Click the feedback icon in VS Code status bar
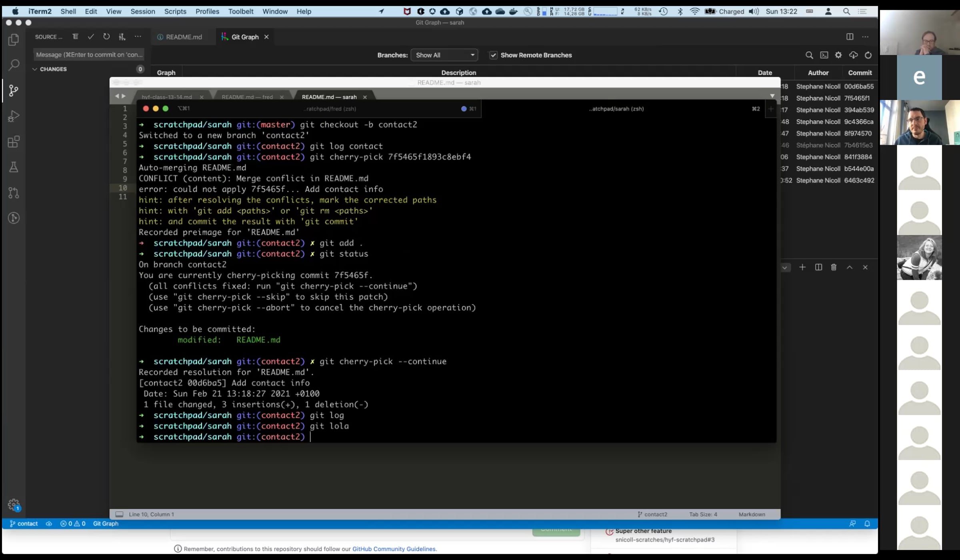This screenshot has width=960, height=560. 852,524
